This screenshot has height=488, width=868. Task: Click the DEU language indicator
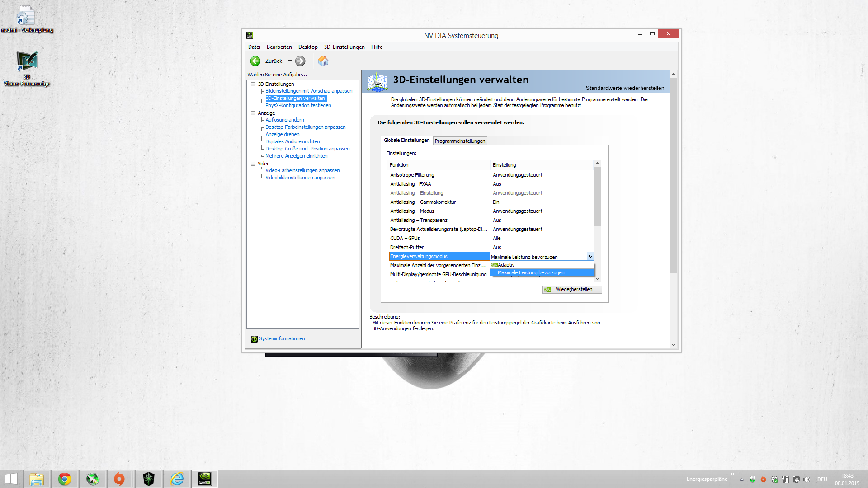pyautogui.click(x=822, y=479)
